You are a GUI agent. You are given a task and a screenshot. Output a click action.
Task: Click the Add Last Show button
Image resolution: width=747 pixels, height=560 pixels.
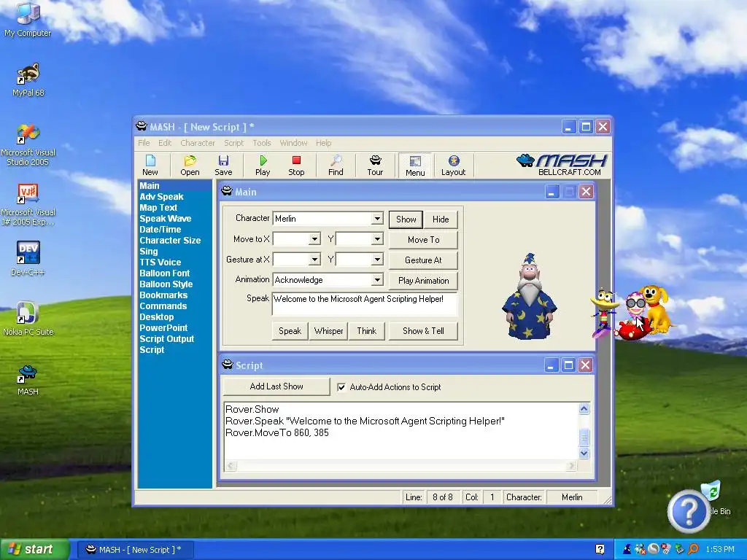pos(276,386)
